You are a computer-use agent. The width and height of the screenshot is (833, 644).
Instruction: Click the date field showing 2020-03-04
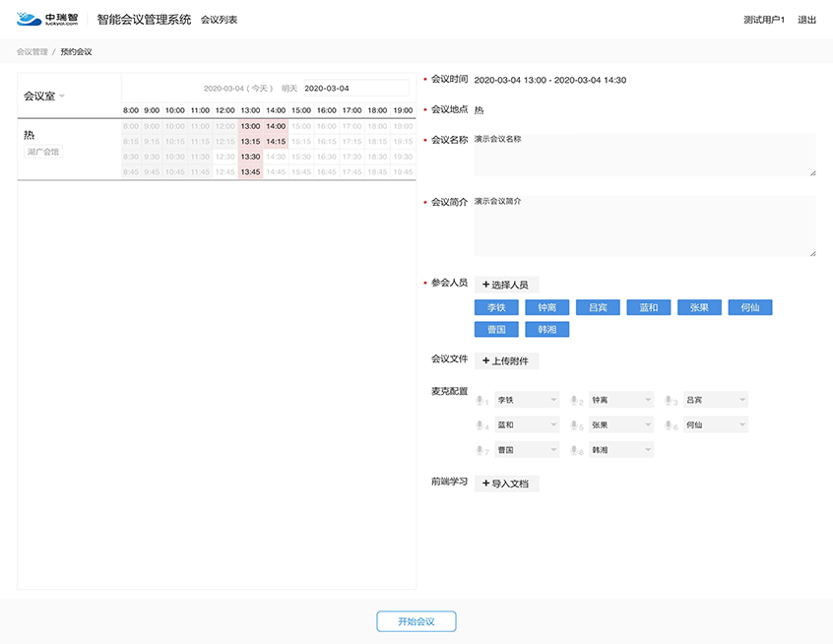[354, 89]
